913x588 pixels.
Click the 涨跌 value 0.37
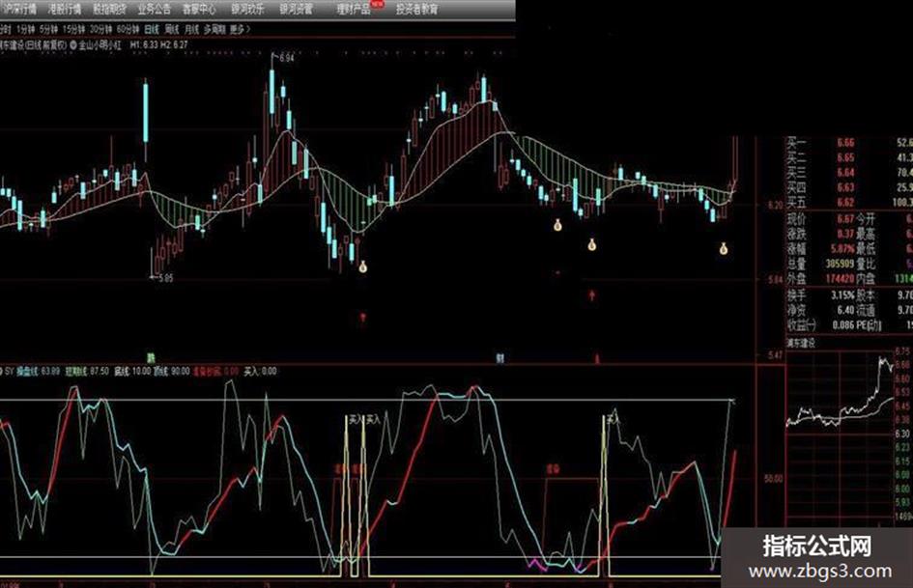click(845, 234)
